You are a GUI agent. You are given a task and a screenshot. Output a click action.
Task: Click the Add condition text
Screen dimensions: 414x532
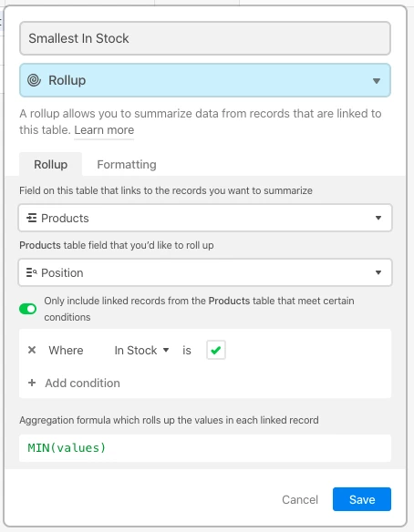[x=83, y=383]
